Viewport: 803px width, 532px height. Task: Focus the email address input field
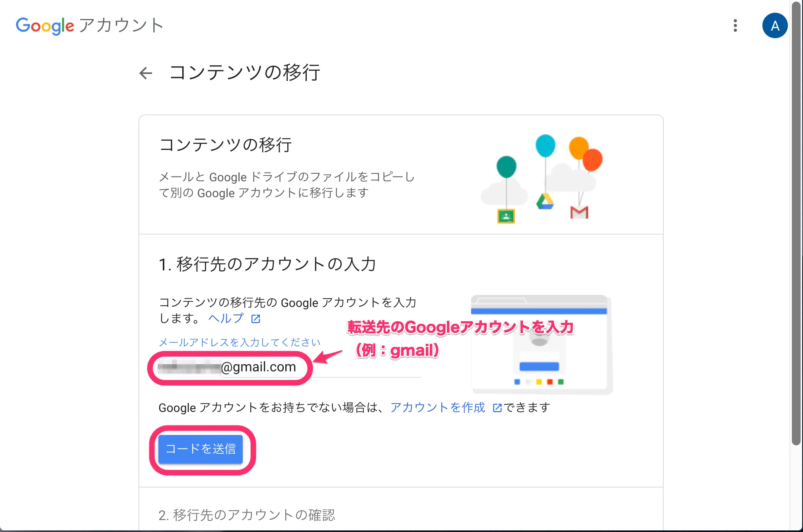[x=289, y=367]
